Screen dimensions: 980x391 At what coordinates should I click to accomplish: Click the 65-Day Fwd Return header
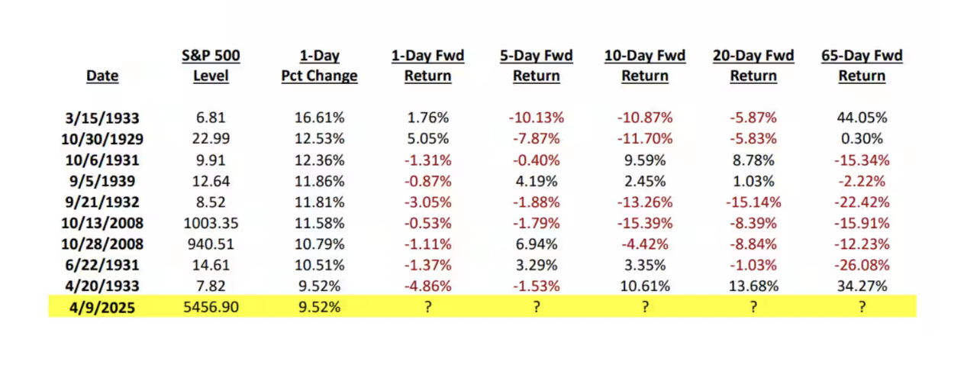[x=862, y=66]
